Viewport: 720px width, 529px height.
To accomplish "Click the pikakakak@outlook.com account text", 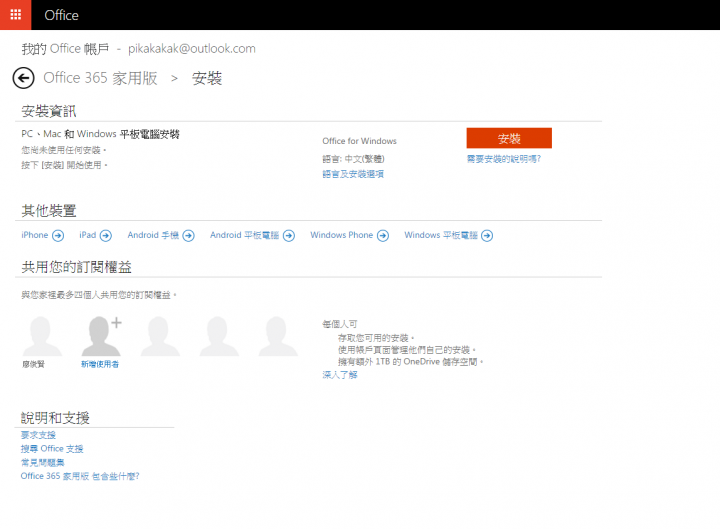I will [192, 49].
